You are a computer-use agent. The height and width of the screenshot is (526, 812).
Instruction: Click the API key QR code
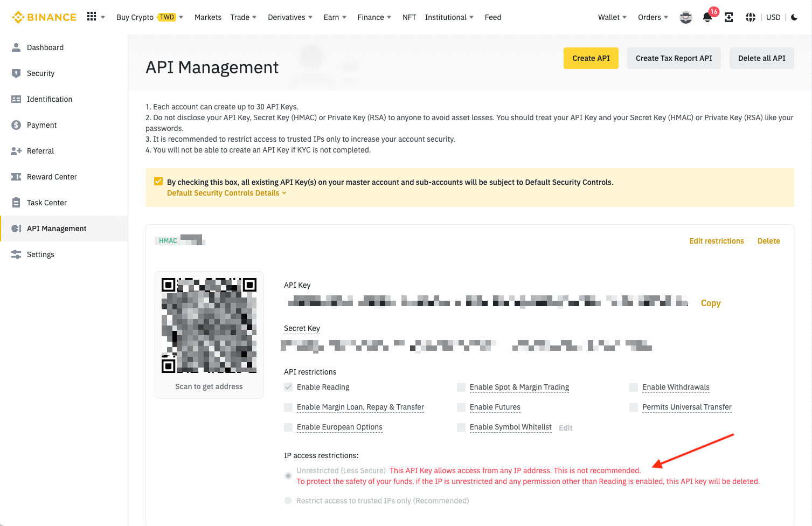(x=209, y=326)
